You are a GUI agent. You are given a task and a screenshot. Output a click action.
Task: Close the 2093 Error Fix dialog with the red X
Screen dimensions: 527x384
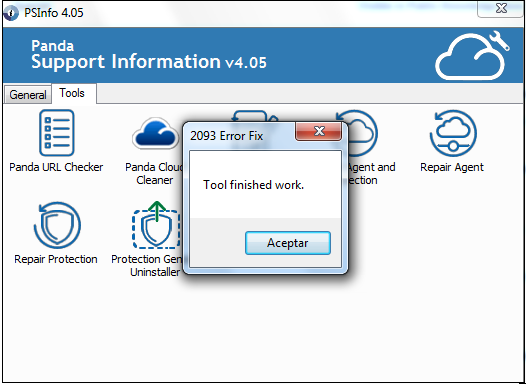(319, 131)
